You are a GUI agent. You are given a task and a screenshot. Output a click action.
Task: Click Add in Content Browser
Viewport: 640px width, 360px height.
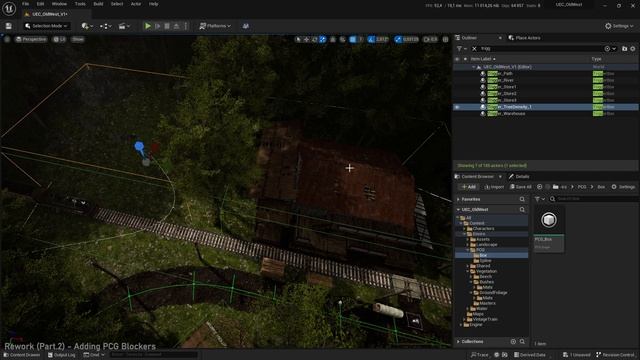(468, 187)
